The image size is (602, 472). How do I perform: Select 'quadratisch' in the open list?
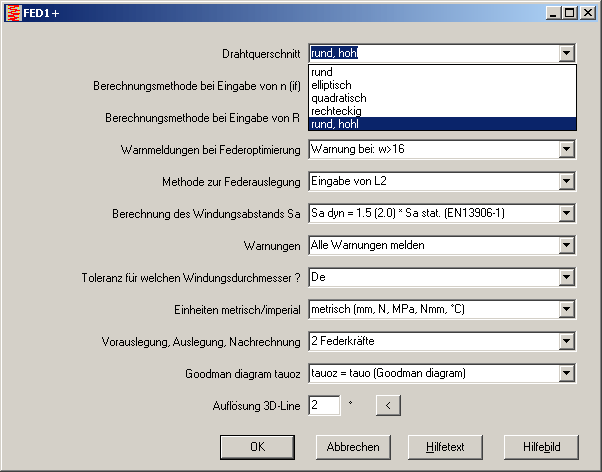(338, 98)
